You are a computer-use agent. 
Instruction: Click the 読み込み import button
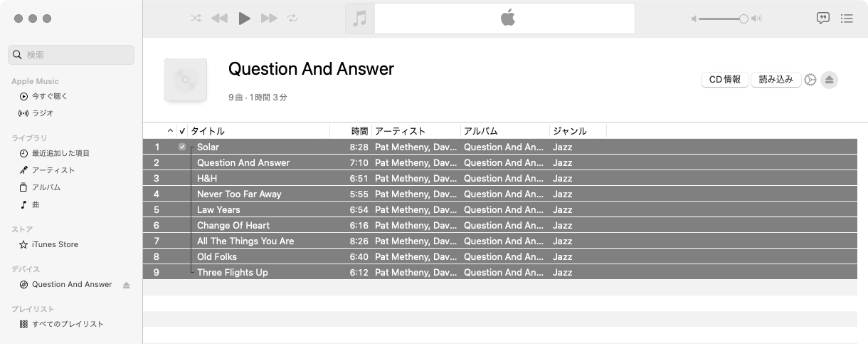click(x=776, y=80)
